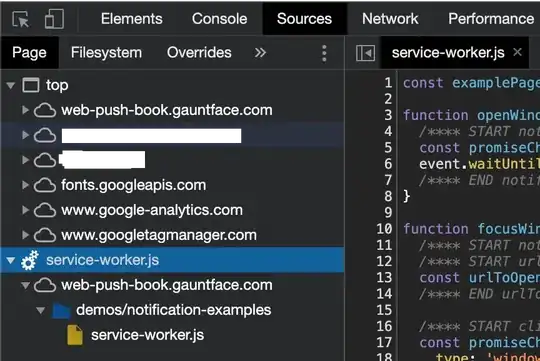Open the Overrides tab

coord(199,53)
